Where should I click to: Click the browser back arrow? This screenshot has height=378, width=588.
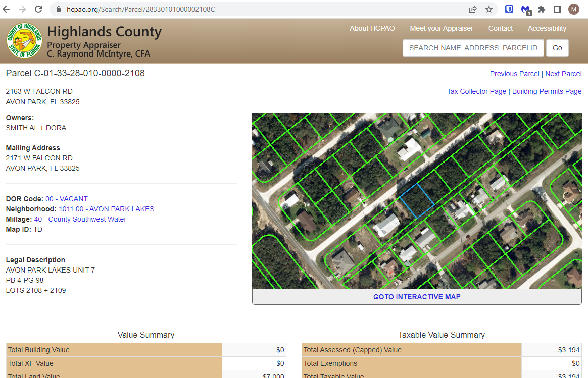(x=7, y=9)
